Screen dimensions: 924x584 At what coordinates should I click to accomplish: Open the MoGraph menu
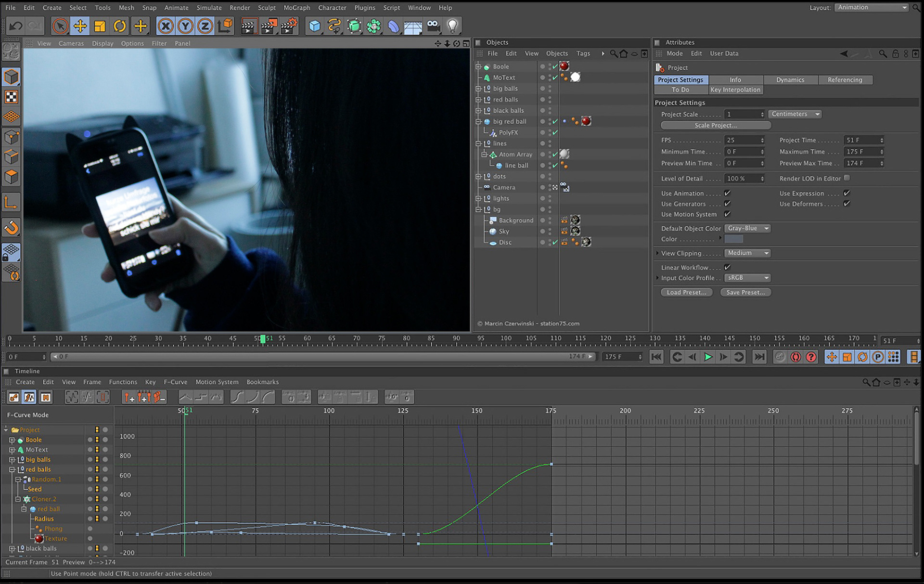click(x=296, y=8)
